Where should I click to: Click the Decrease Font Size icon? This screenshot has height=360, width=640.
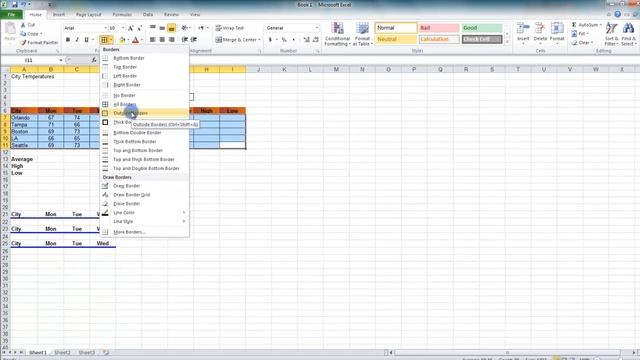140,28
